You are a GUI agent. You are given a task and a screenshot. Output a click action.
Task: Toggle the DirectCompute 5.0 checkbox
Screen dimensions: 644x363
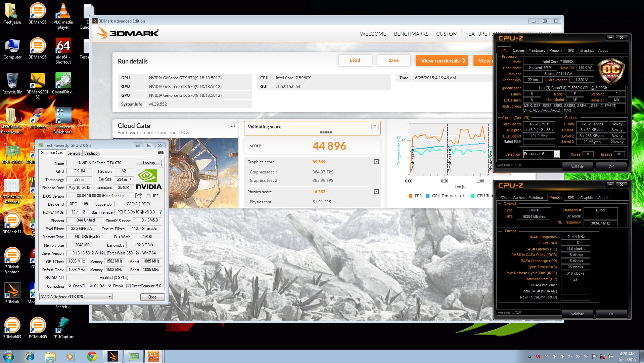(x=128, y=286)
